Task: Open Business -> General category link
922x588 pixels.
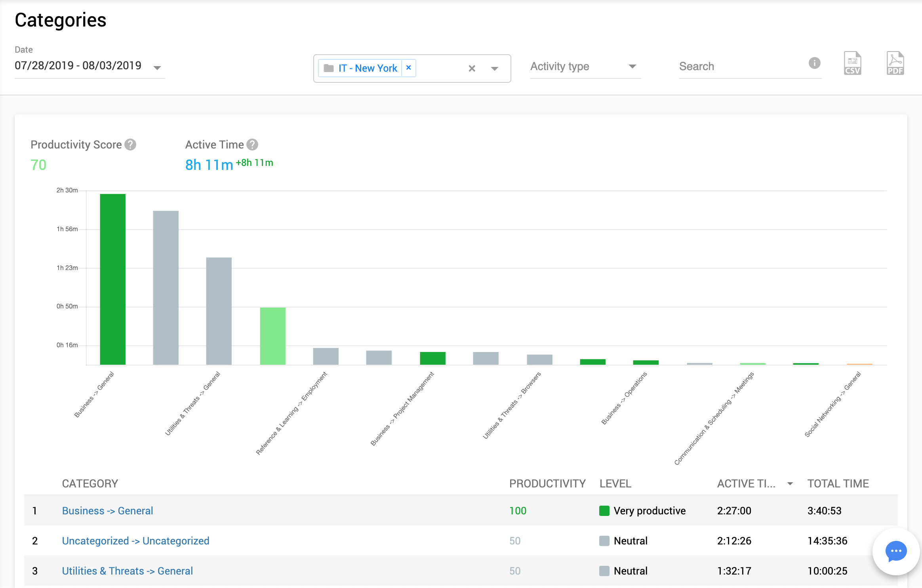Action: 107,511
